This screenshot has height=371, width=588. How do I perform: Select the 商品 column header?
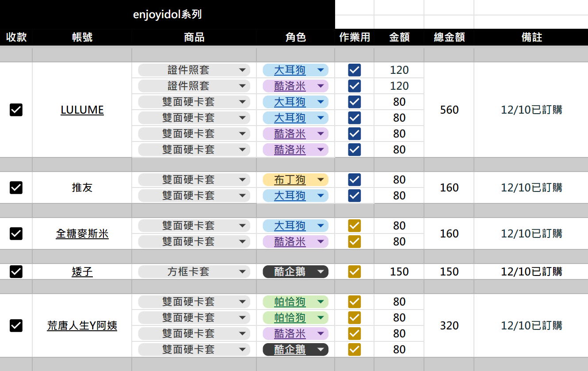194,37
